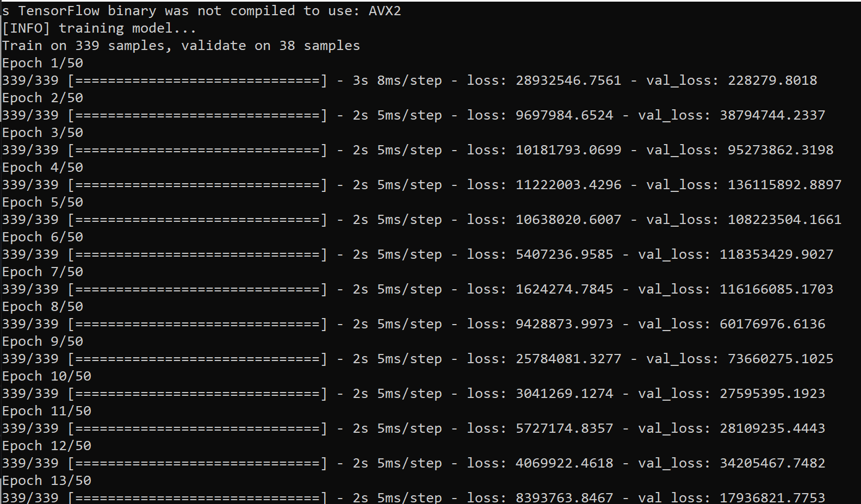Viewport: 861px width, 504px height.
Task: Click the "339/339" counter in epoch 10 row
Action: pos(30,394)
